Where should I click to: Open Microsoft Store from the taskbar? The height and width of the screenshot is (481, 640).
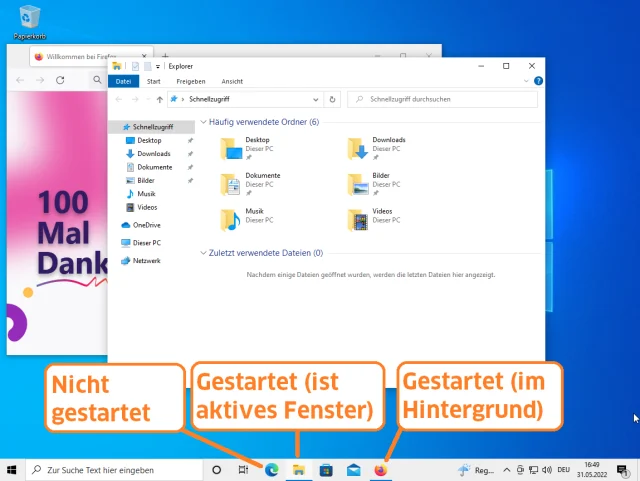coord(325,470)
